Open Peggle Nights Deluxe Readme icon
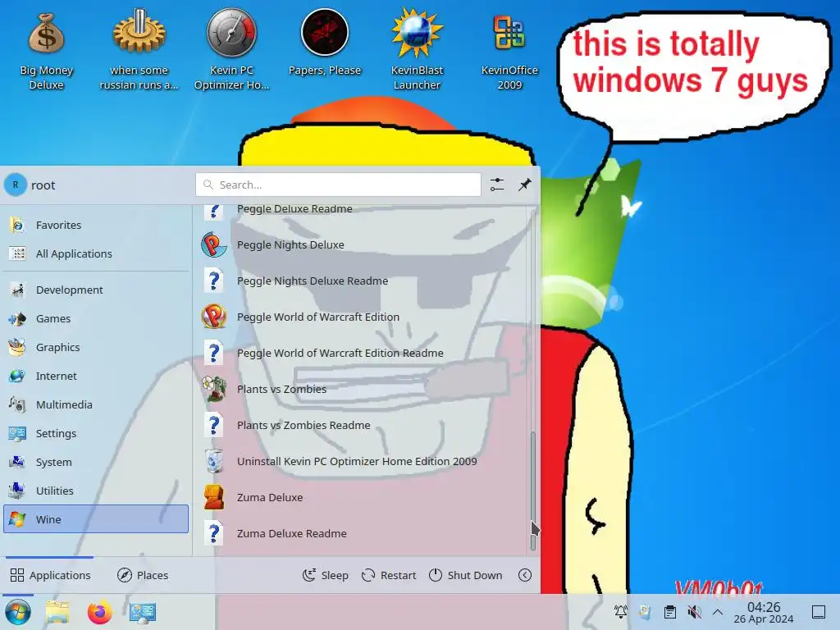Image resolution: width=840 pixels, height=630 pixels. [x=214, y=281]
